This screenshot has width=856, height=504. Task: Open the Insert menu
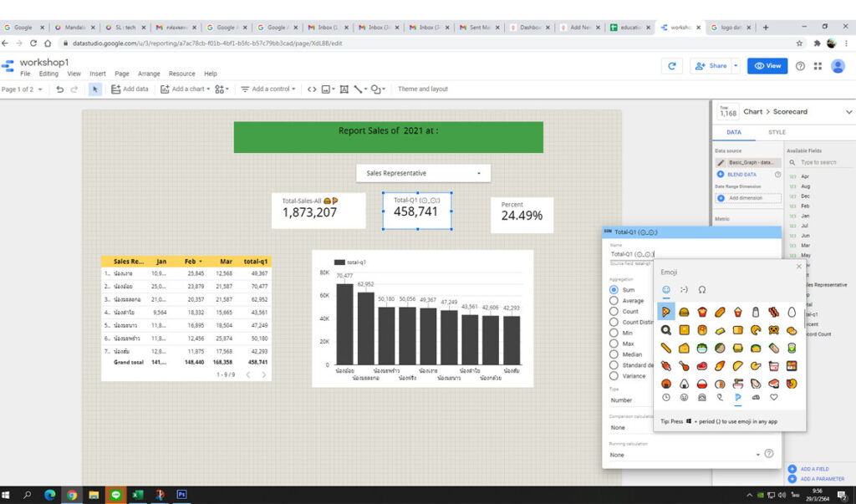[98, 74]
